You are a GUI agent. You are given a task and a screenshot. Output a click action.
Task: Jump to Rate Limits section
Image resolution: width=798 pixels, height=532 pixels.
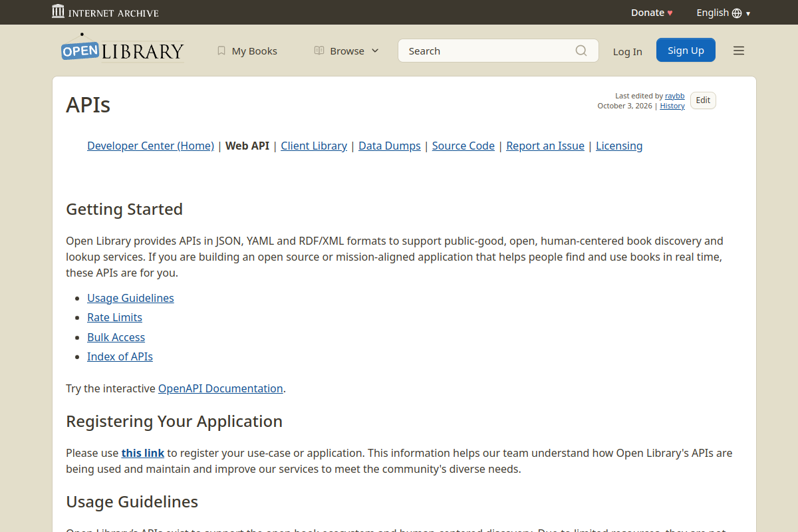pos(114,317)
